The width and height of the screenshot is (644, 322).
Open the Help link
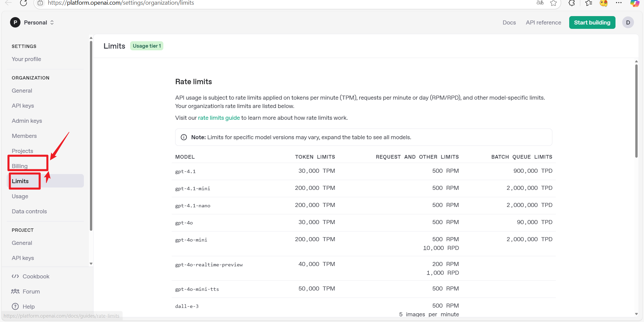pos(29,307)
